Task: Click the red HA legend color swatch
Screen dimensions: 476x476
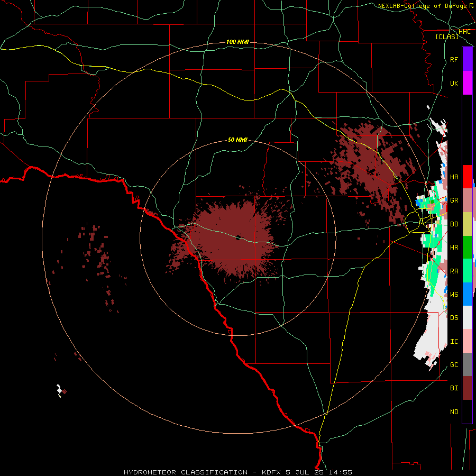Action: (x=467, y=177)
